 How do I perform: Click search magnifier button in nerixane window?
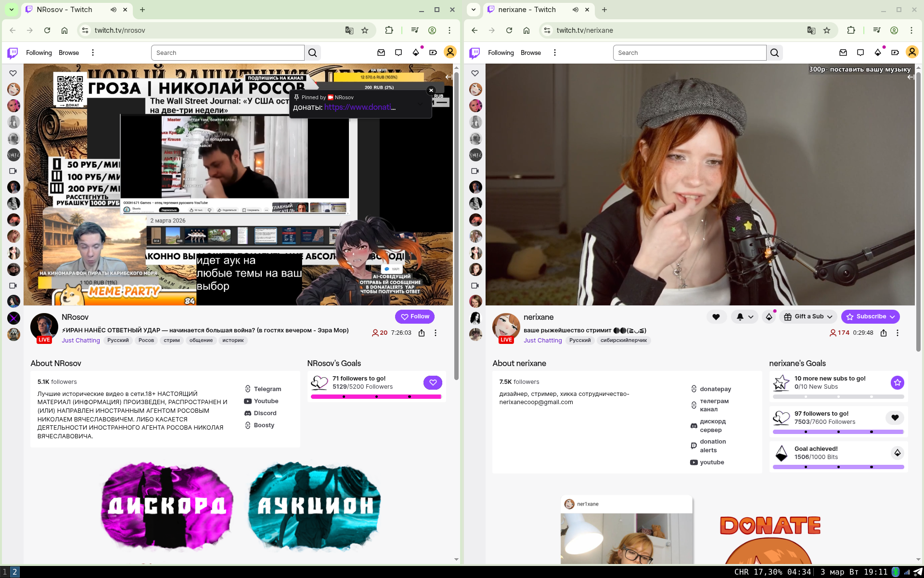point(774,53)
